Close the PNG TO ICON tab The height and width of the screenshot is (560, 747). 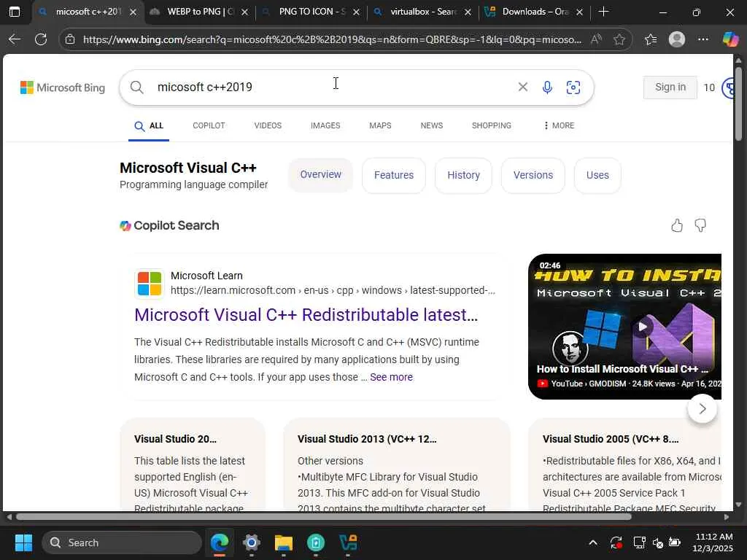(x=356, y=12)
